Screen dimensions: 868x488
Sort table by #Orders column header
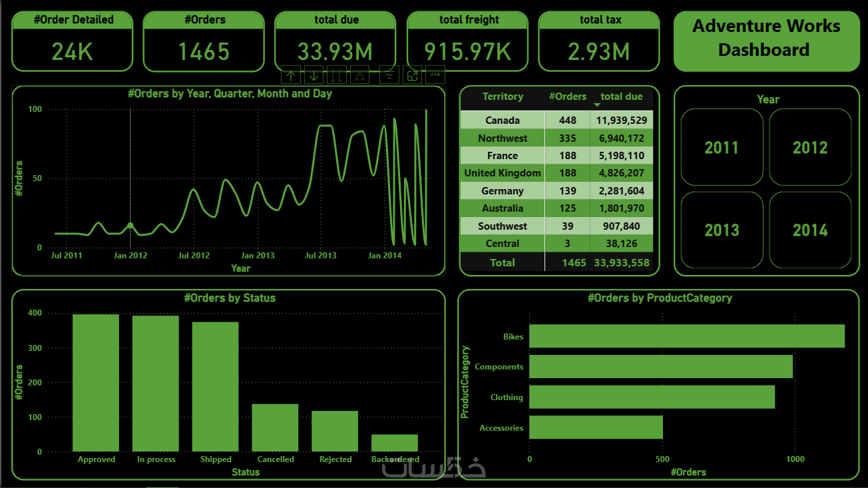[x=567, y=97]
